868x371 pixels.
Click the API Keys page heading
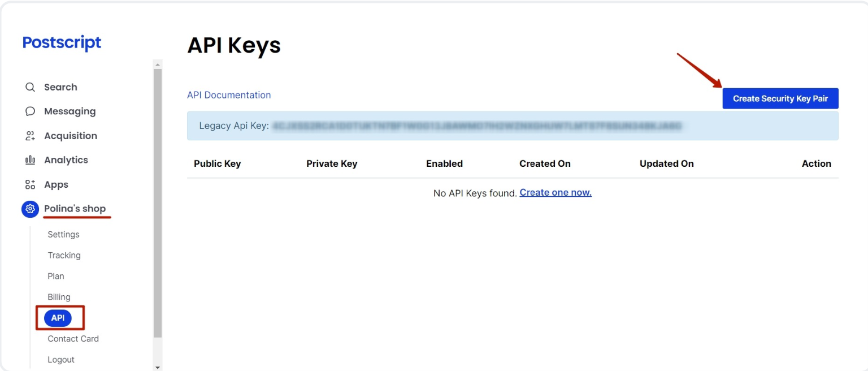point(234,45)
